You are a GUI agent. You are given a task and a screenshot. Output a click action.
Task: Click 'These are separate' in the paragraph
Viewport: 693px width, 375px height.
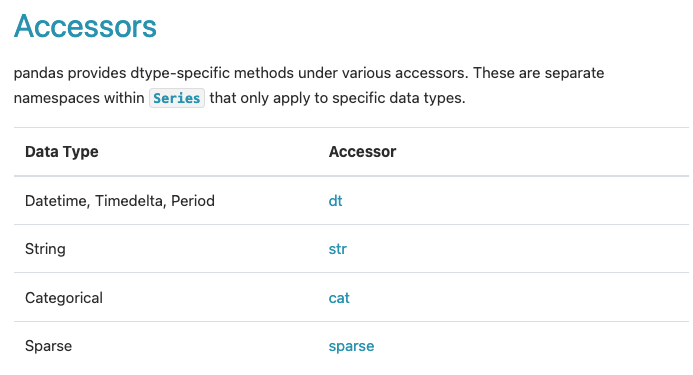[538, 73]
